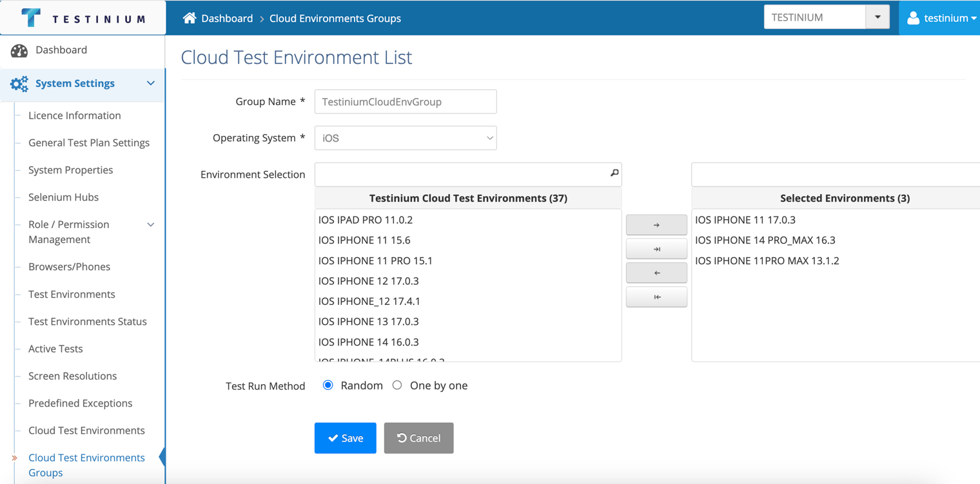
Task: Open the TESTINIUM project dropdown arrow
Action: [x=877, y=17]
